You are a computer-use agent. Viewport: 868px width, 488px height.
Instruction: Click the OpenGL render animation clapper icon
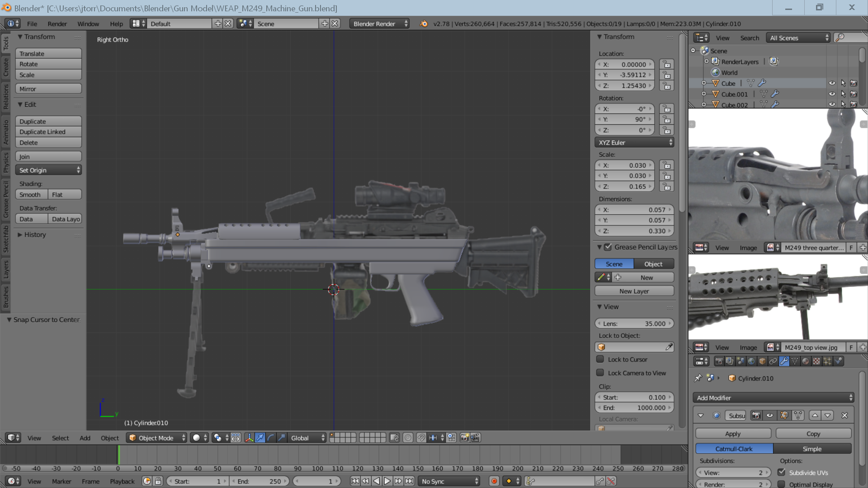475,438
